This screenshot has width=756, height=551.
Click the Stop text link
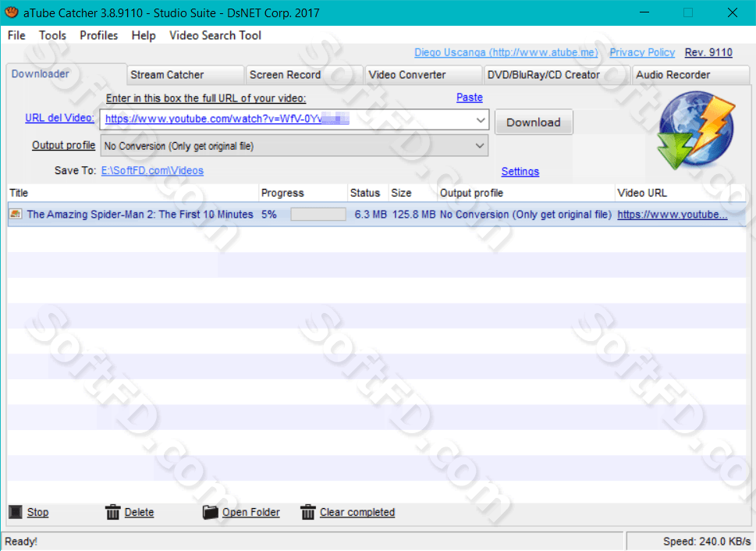tap(37, 512)
